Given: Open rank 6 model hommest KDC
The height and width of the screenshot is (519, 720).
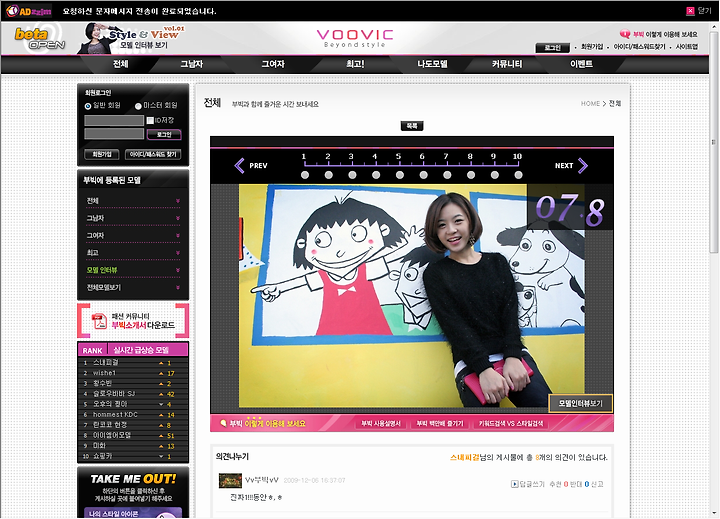Looking at the screenshot, I should click(115, 414).
